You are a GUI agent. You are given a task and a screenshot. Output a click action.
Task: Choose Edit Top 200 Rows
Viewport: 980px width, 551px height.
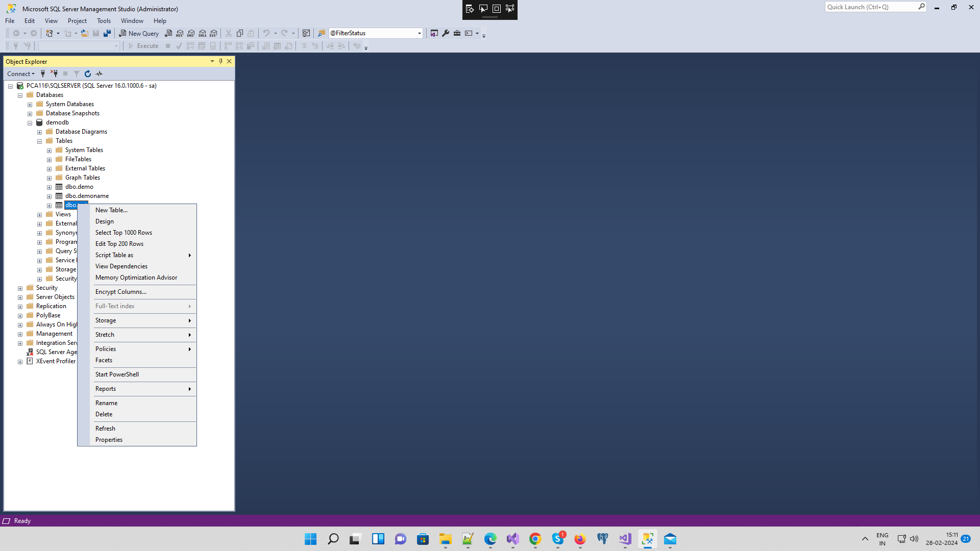pos(137,244)
